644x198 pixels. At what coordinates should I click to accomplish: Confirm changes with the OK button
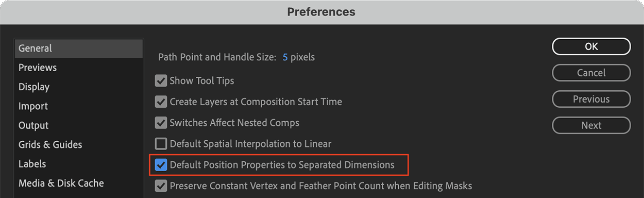tap(591, 46)
